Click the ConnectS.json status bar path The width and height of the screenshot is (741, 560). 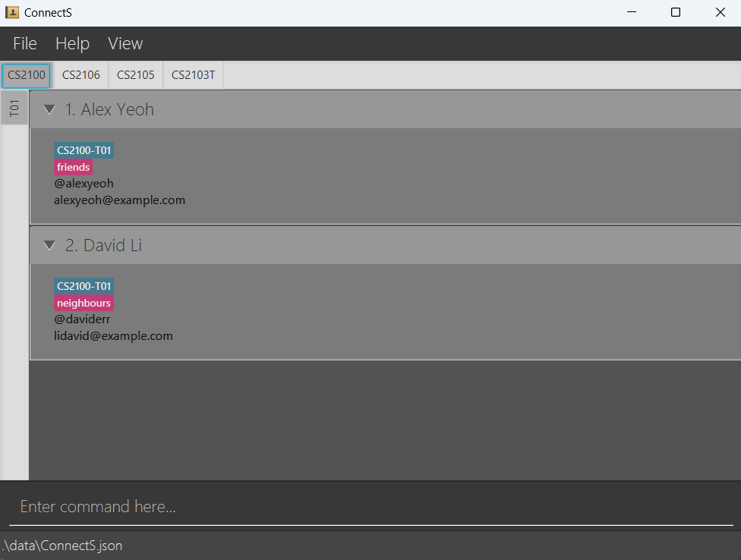61,545
